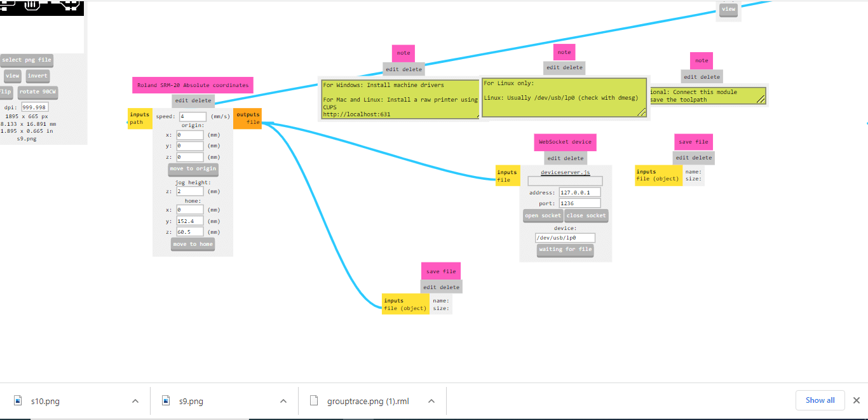Open options chevron for s9.png download
Screen dimensions: 868x420
(283, 401)
